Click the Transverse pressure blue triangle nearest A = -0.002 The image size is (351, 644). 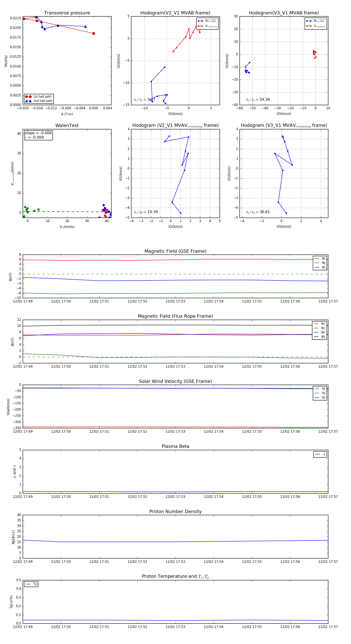point(85,27)
